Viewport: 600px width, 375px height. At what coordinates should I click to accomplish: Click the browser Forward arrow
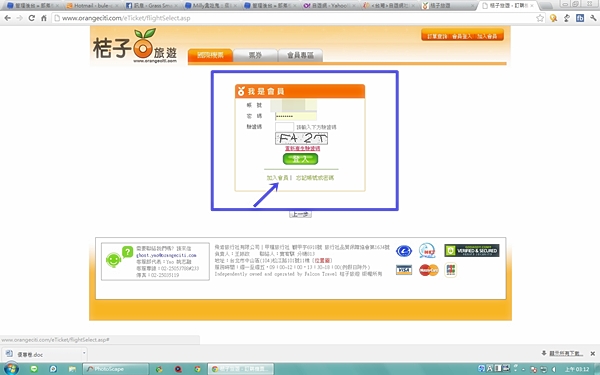[x=19, y=18]
